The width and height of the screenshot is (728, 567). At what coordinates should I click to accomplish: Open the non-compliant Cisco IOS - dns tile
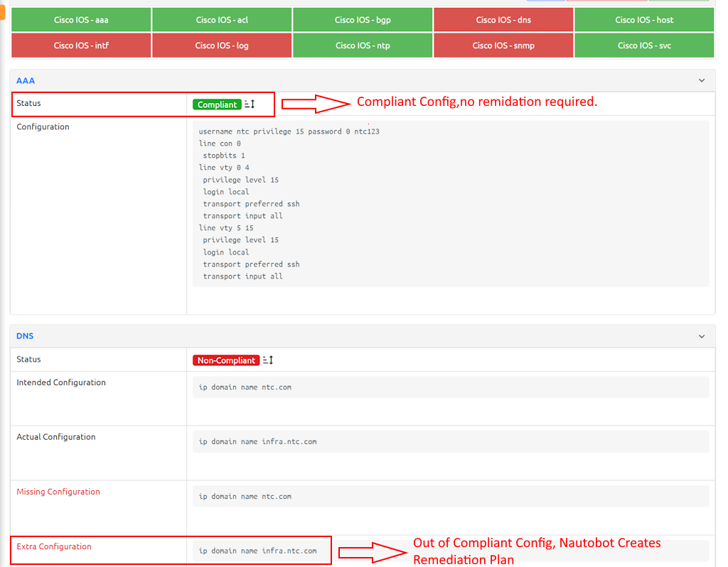[503, 19]
